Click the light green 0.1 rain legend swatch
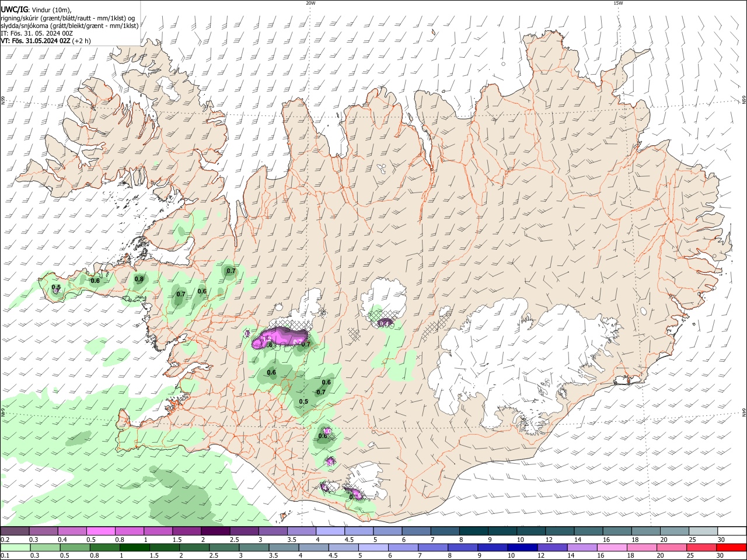The width and height of the screenshot is (747, 560). click(15, 547)
